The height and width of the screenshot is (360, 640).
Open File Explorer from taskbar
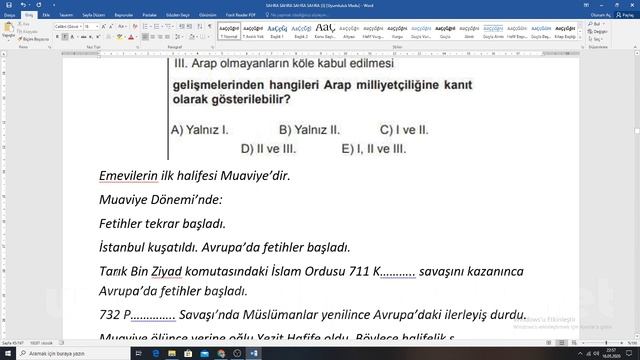(172, 353)
